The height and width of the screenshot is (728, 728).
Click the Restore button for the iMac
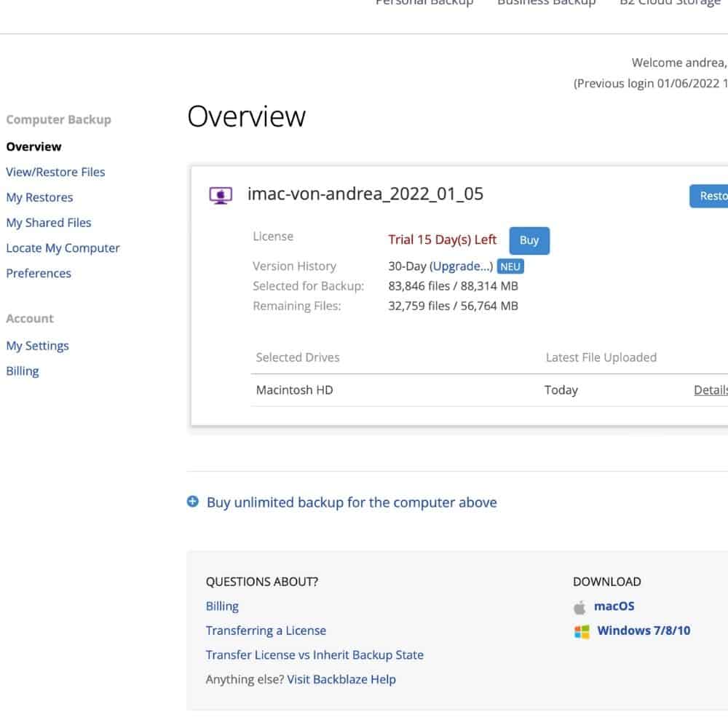coord(709,196)
